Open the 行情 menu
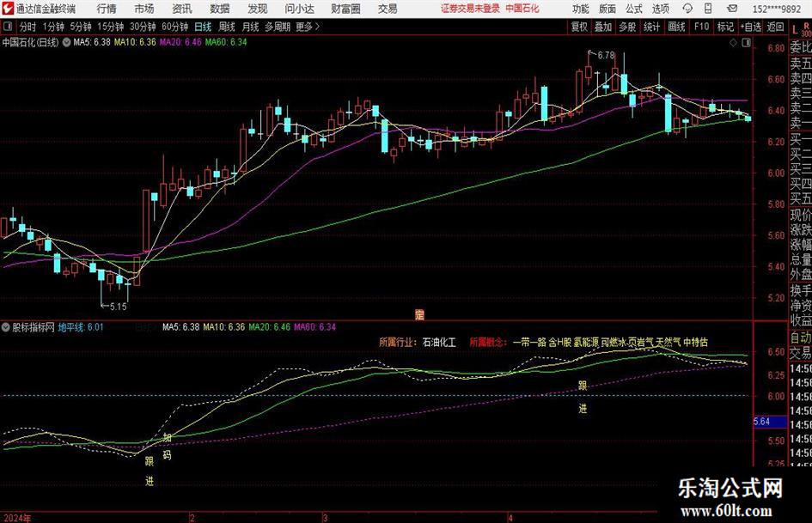 [x=107, y=9]
